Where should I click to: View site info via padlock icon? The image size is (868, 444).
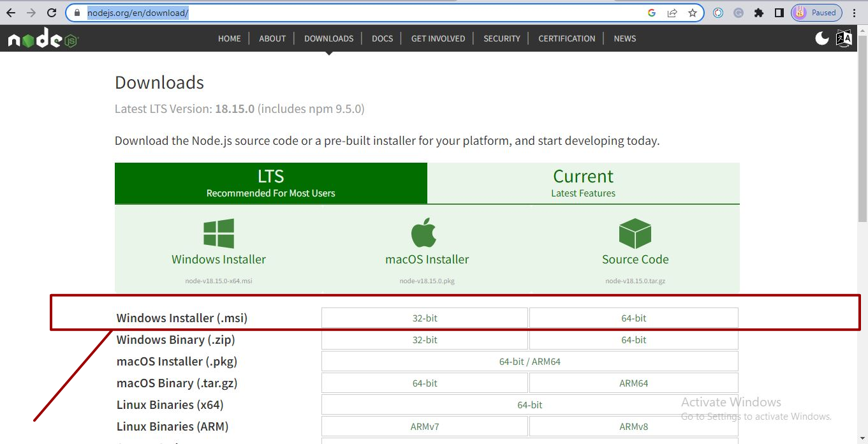pyautogui.click(x=77, y=13)
